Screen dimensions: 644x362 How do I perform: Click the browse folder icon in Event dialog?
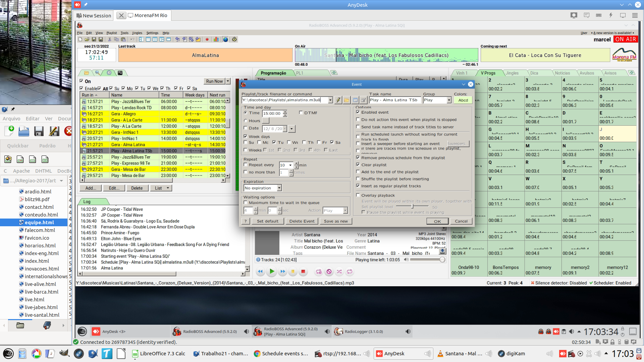point(346,100)
